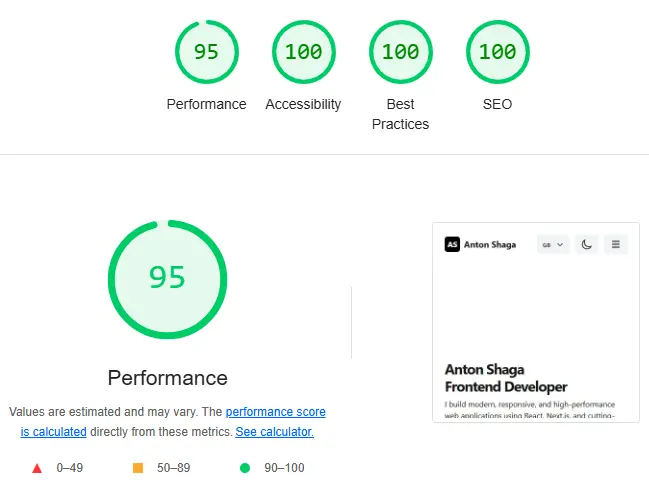Expand the GB language dropdown in the preview
The width and height of the screenshot is (649, 499).
[x=553, y=244]
